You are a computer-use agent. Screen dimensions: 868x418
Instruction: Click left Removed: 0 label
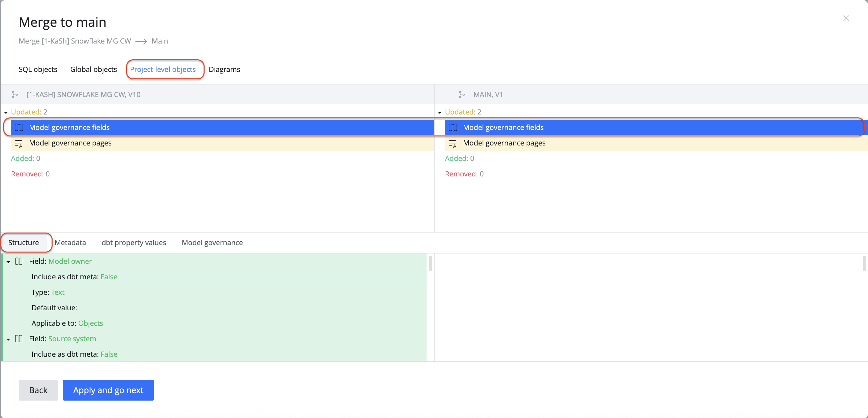point(30,174)
